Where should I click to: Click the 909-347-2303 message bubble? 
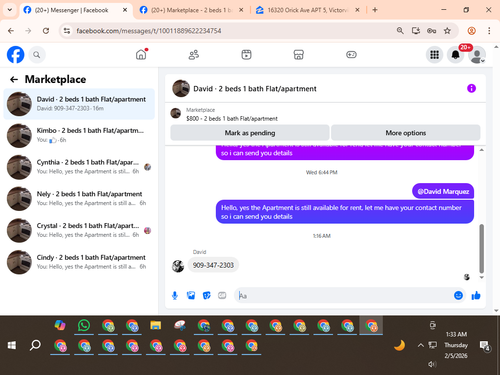tap(213, 265)
